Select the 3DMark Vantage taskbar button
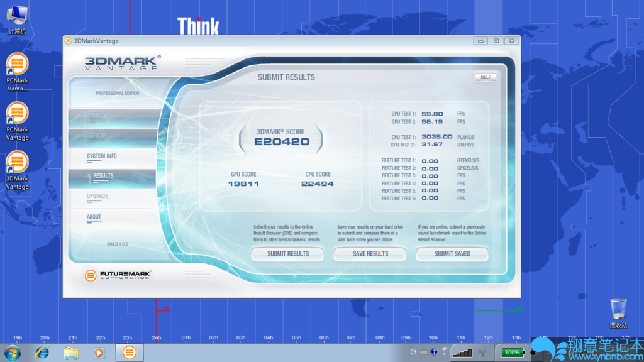Viewport: 644px width, 362px height. click(x=130, y=353)
